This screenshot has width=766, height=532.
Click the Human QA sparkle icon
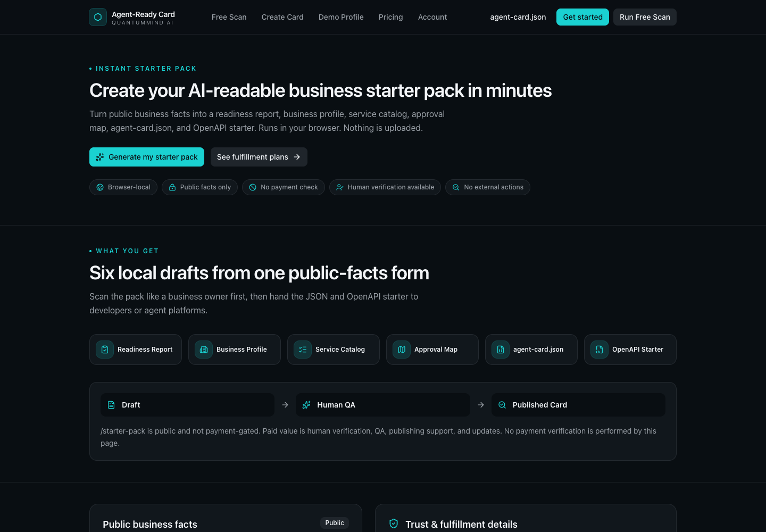point(306,405)
